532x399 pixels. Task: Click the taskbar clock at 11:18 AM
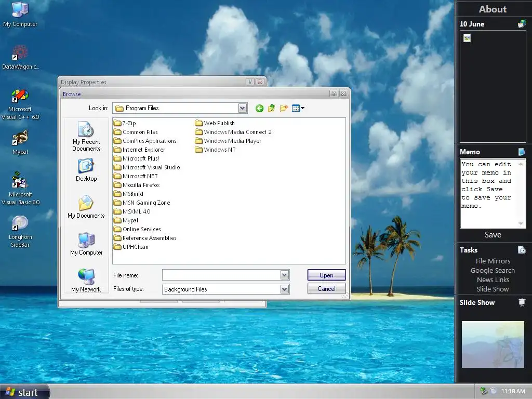[513, 391]
